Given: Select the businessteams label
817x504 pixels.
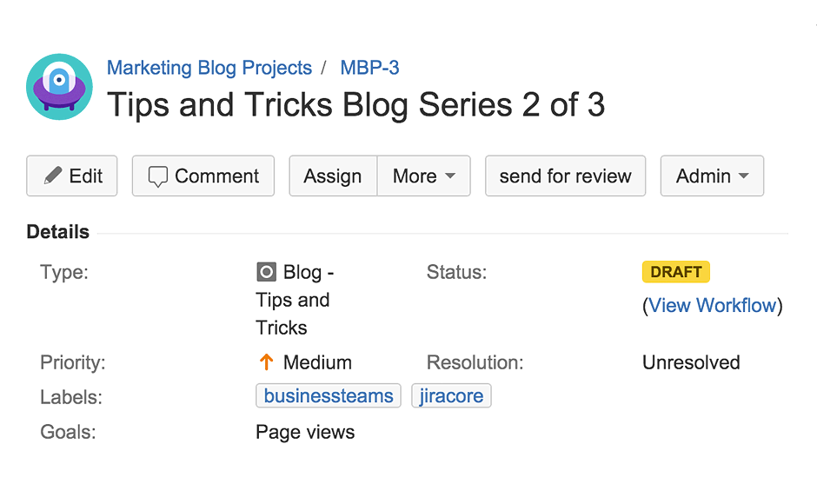Looking at the screenshot, I should click(x=329, y=396).
